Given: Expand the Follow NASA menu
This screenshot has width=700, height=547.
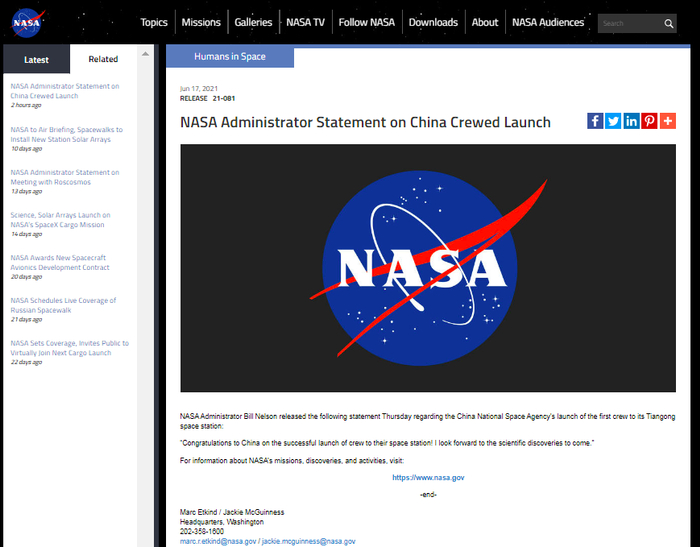Looking at the screenshot, I should [x=367, y=22].
